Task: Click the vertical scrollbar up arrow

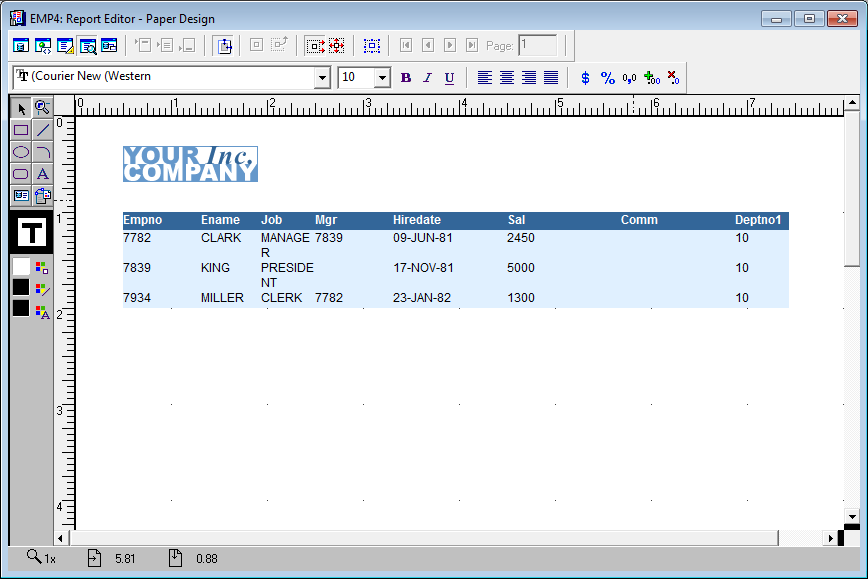Action: click(x=852, y=102)
